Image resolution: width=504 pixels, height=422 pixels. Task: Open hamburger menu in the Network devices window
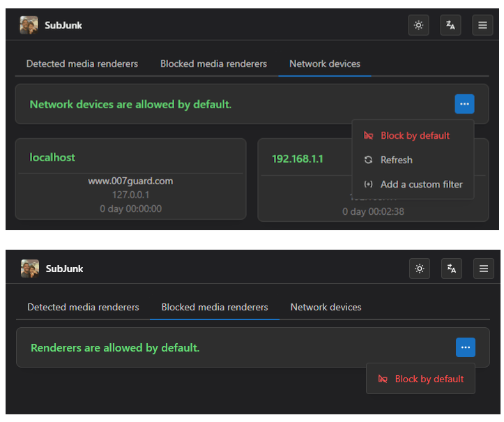482,25
